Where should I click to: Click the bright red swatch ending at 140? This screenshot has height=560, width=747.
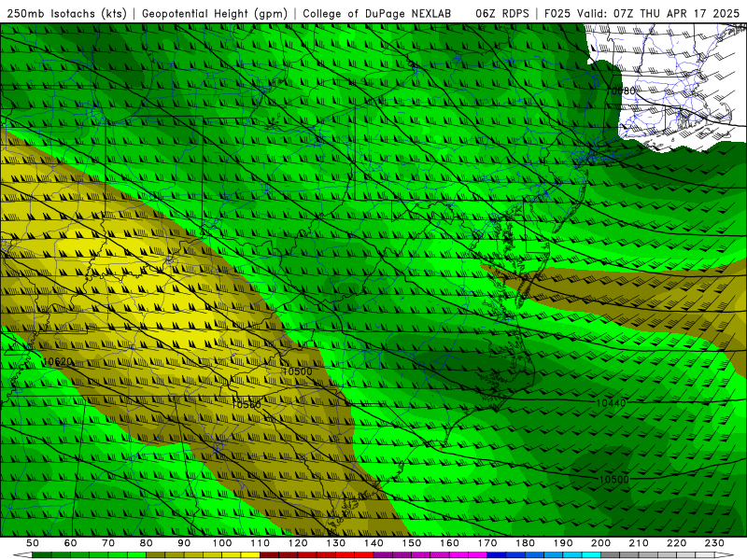click(364, 555)
